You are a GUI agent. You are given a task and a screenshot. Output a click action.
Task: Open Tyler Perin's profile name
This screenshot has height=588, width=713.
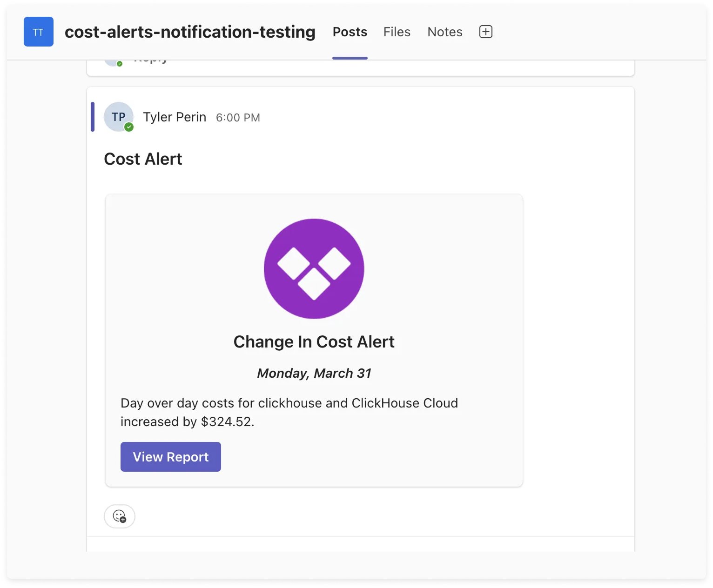pyautogui.click(x=175, y=117)
